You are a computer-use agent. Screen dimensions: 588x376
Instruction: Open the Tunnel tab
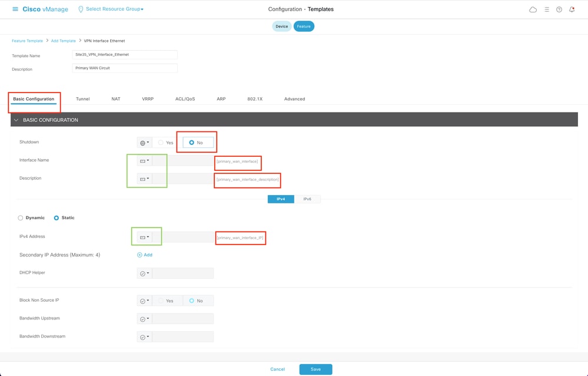tap(82, 99)
